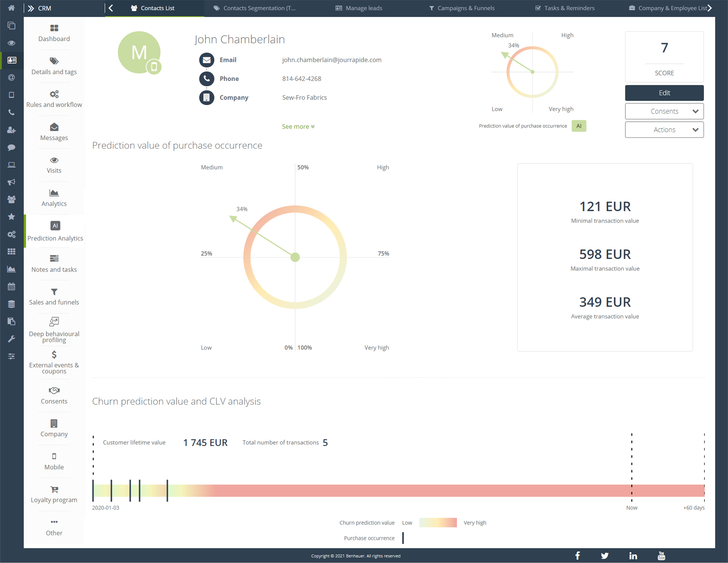Screen dimensions: 728x563
Task: Click the mobile badge on the avatar
Action: pyautogui.click(x=154, y=67)
